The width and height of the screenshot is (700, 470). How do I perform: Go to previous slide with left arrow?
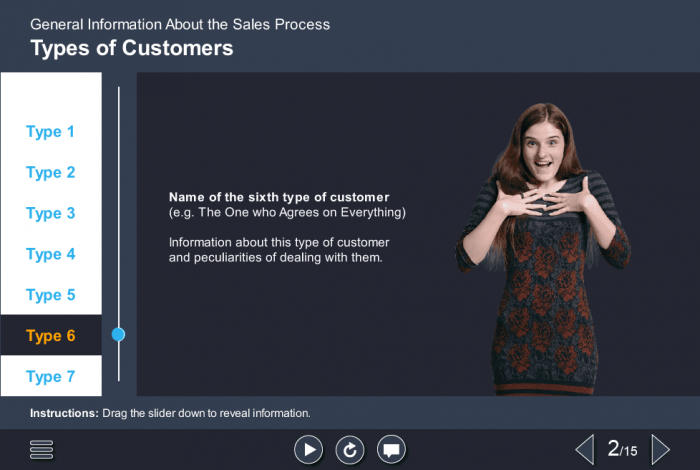(x=584, y=449)
